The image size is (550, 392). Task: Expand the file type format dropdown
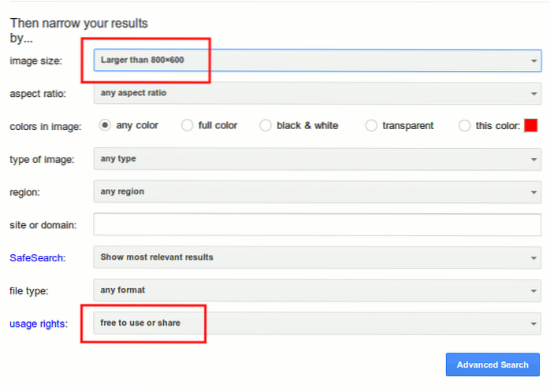point(317,290)
